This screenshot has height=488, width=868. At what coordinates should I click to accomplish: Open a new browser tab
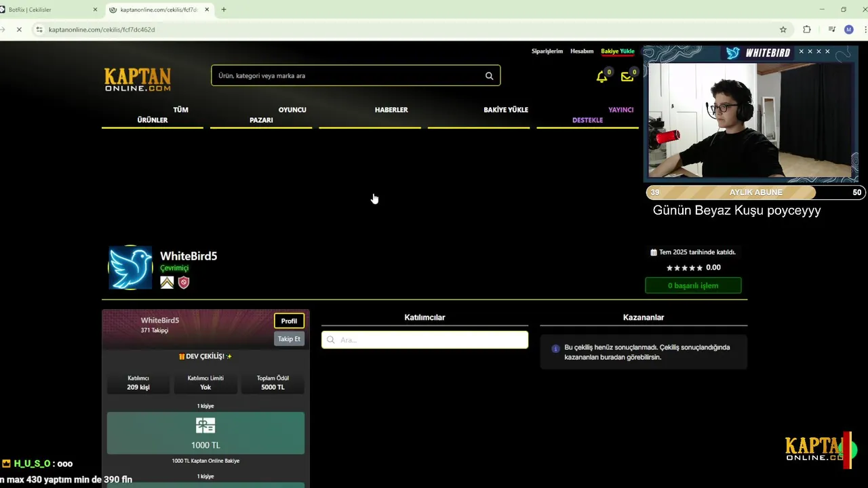pyautogui.click(x=224, y=9)
